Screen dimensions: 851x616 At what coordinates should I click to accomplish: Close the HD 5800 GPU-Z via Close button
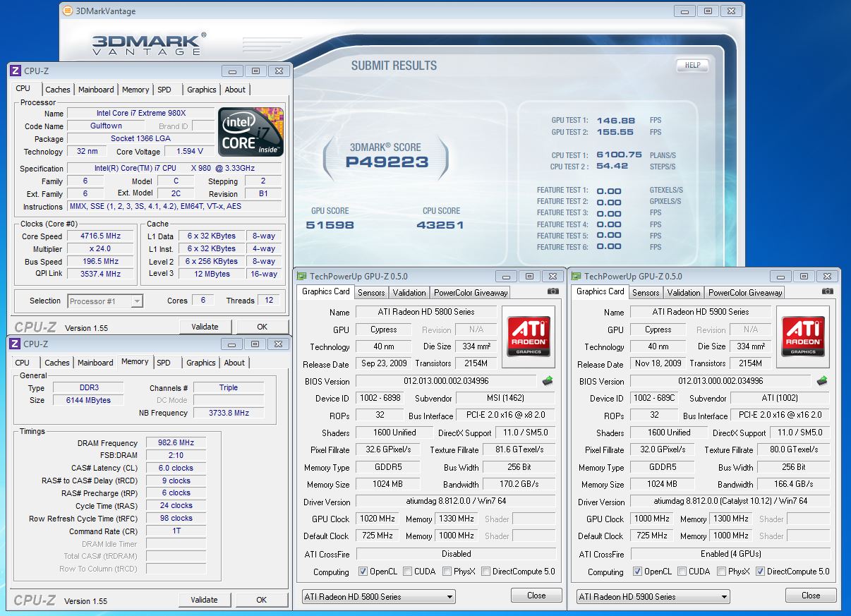(536, 596)
